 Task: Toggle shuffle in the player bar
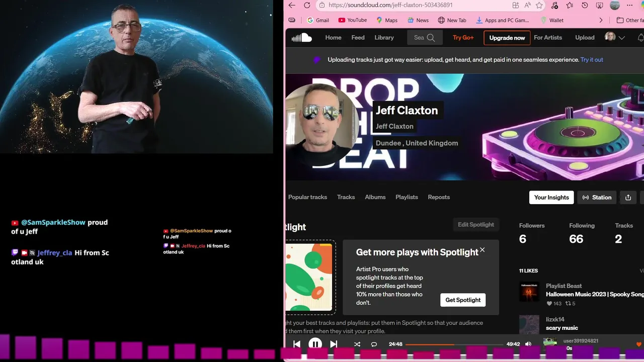(357, 344)
